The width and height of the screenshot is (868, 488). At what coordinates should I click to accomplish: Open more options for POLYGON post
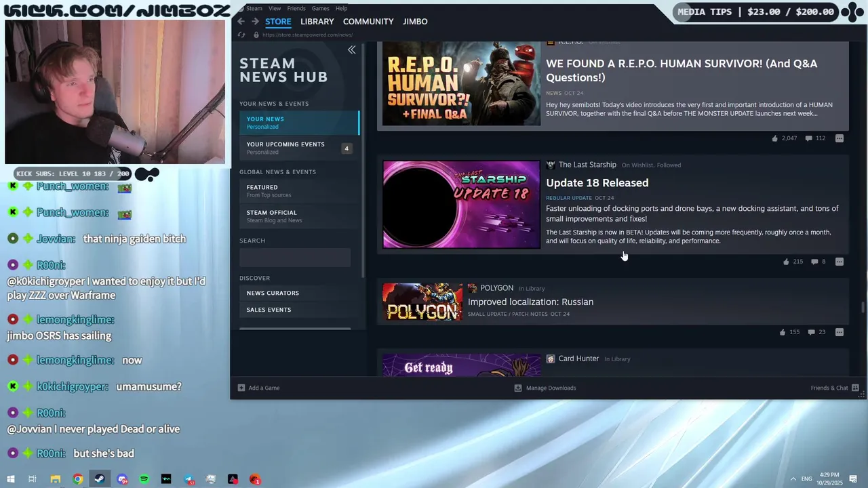point(840,332)
